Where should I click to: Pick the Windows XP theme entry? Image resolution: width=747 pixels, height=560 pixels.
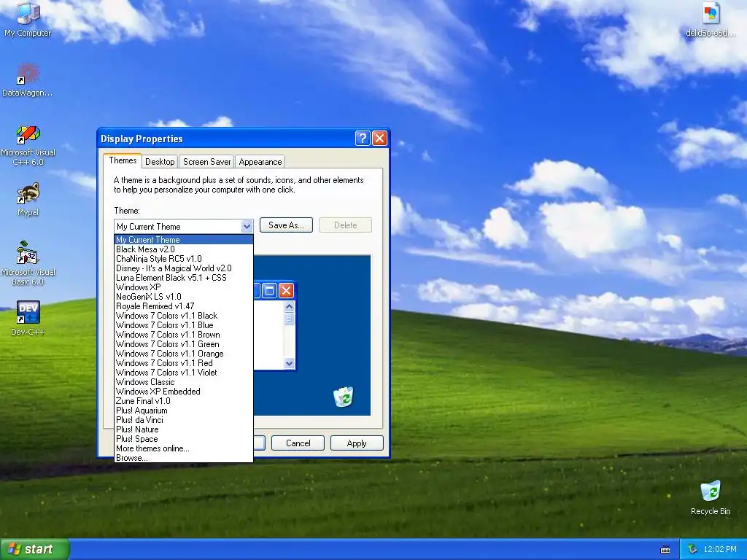184,287
